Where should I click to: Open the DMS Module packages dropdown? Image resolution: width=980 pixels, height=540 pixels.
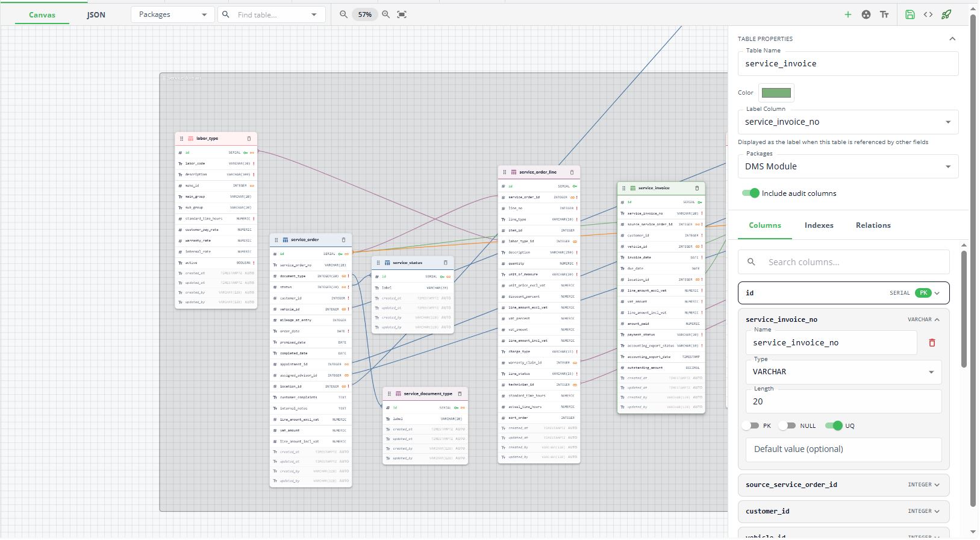pos(848,166)
